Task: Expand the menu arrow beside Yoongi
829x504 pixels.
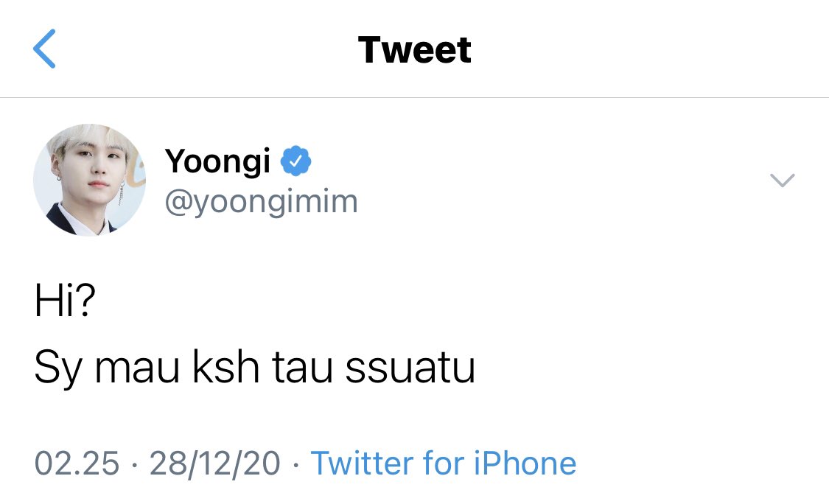Action: pyautogui.click(x=783, y=180)
